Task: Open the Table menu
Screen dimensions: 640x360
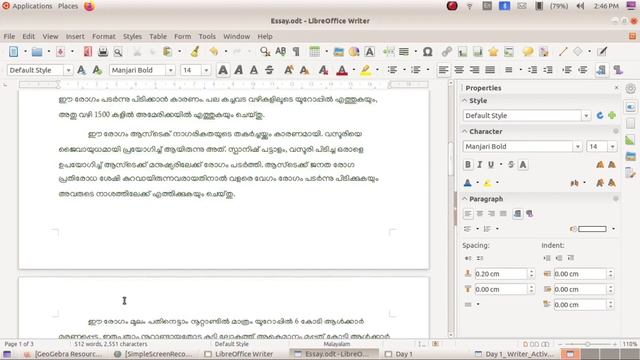Action: click(x=158, y=36)
